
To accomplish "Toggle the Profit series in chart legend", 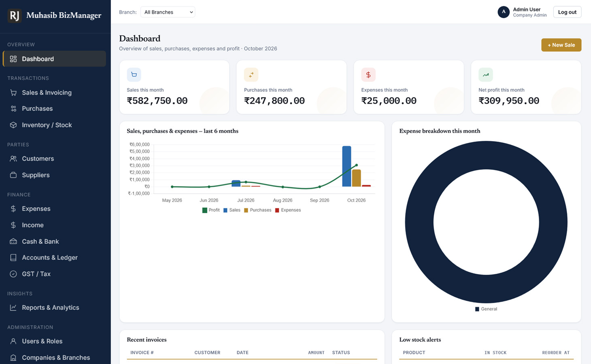I will (x=211, y=210).
